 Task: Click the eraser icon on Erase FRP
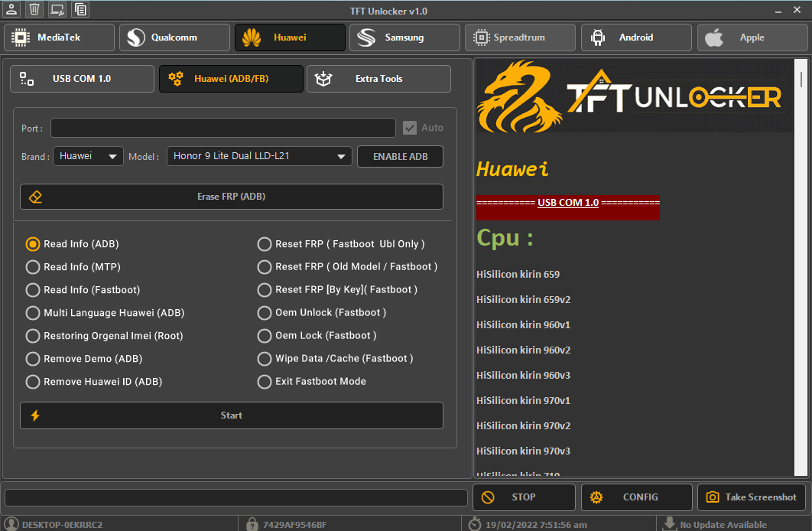[35, 197]
